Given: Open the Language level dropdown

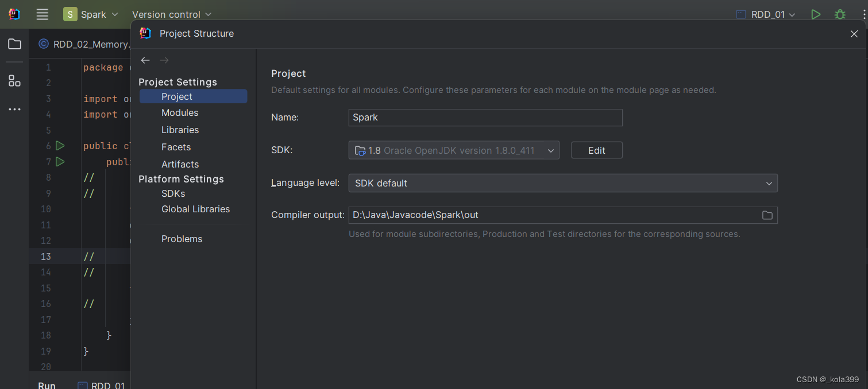Looking at the screenshot, I should [563, 183].
